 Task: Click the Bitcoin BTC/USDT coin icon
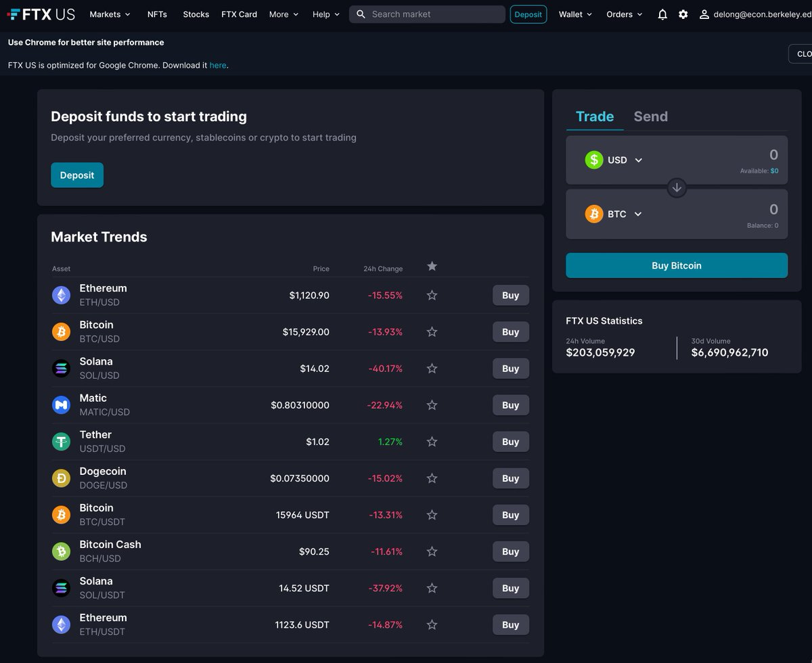pyautogui.click(x=61, y=515)
